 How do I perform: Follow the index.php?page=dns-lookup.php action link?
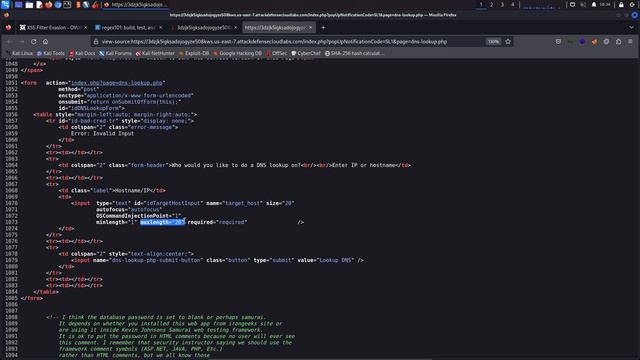tap(116, 83)
